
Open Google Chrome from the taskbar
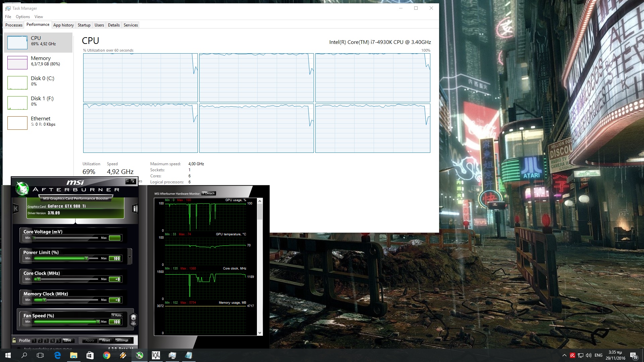pyautogui.click(x=107, y=355)
